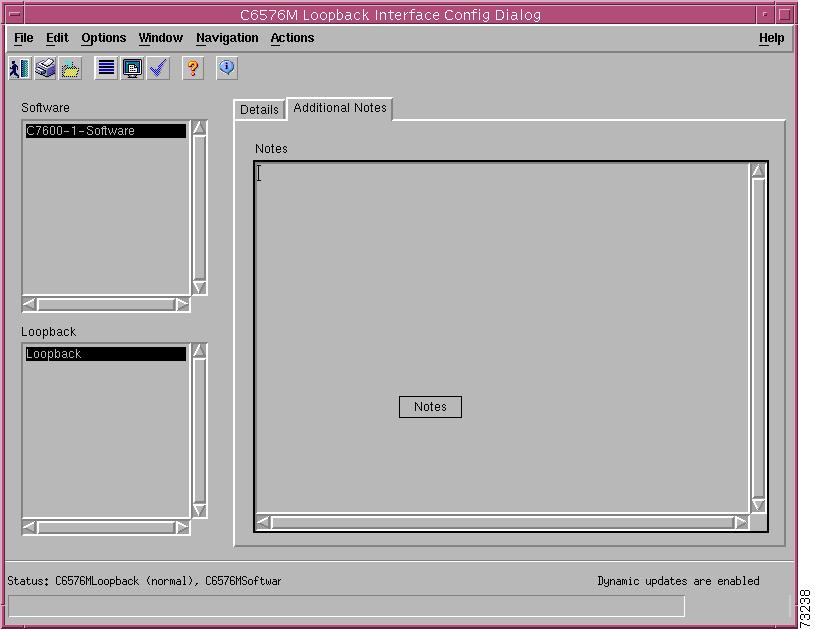Click the open folder toolbar icon

coord(71,68)
